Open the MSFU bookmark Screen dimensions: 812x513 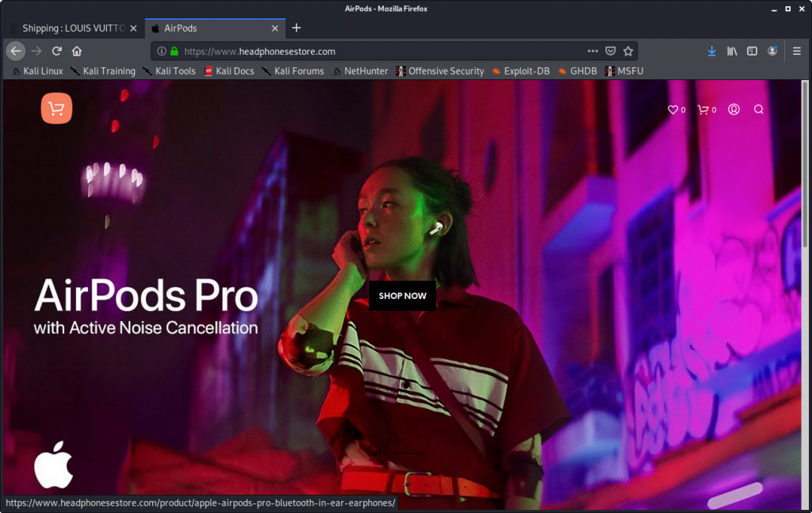pyautogui.click(x=625, y=71)
